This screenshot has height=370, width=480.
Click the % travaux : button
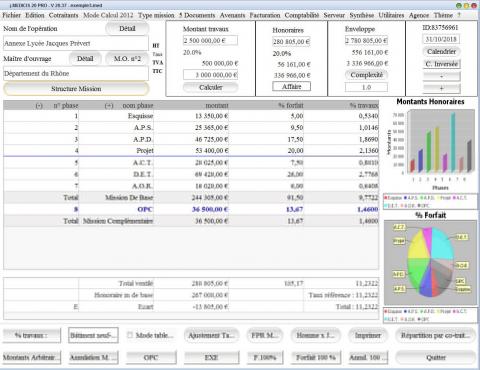click(x=32, y=335)
